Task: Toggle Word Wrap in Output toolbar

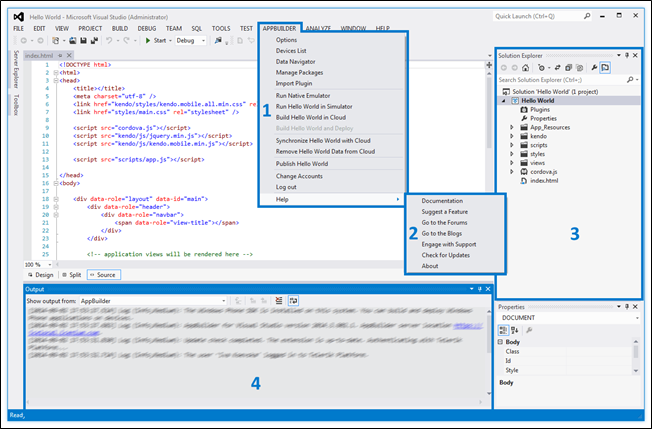Action: [293, 301]
